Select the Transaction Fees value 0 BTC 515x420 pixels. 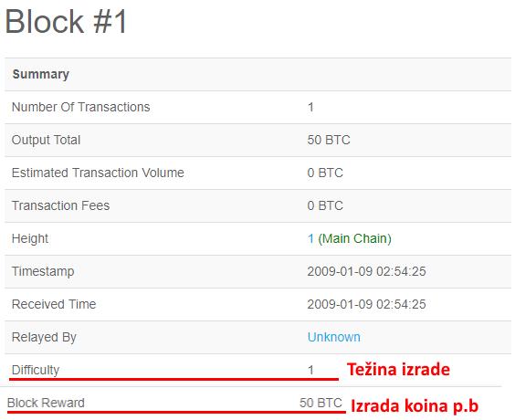(325, 205)
